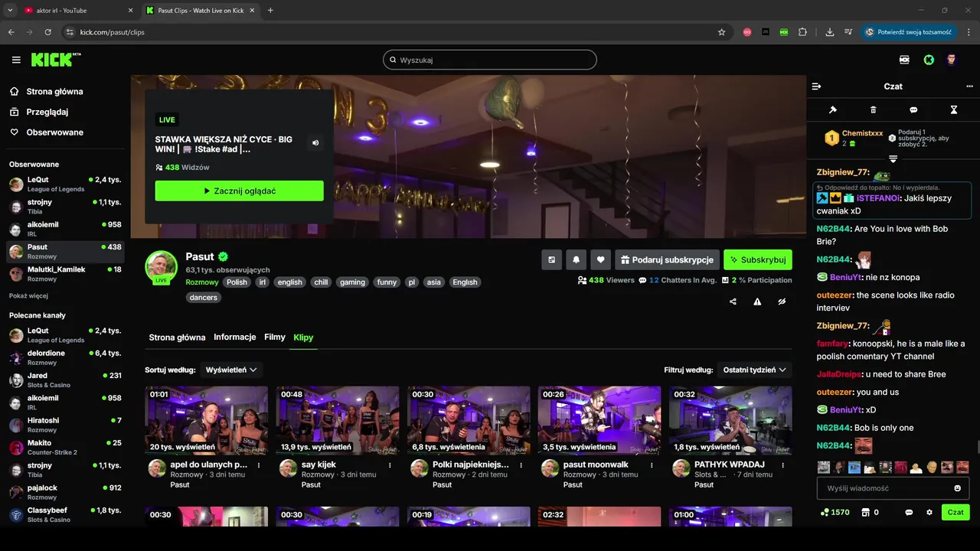The height and width of the screenshot is (551, 980).
Task: Expand followed channels with Pokaż więcej
Action: tap(28, 295)
